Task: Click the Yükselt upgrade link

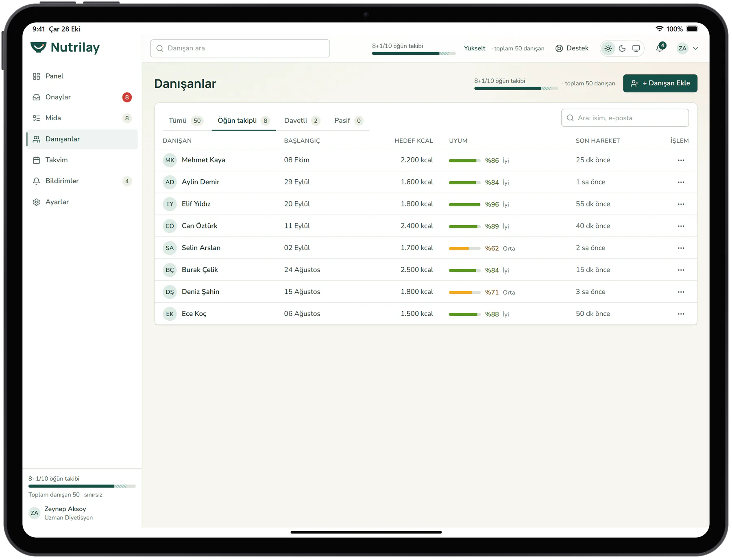Action: click(x=475, y=48)
